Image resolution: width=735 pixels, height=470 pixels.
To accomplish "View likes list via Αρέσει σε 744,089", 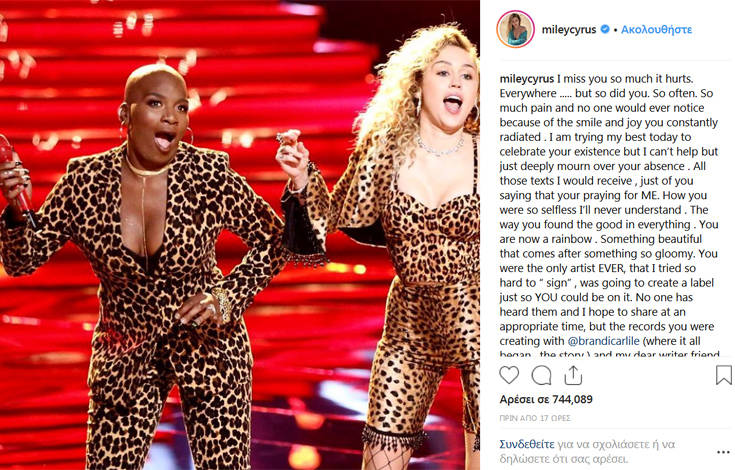I will (546, 399).
